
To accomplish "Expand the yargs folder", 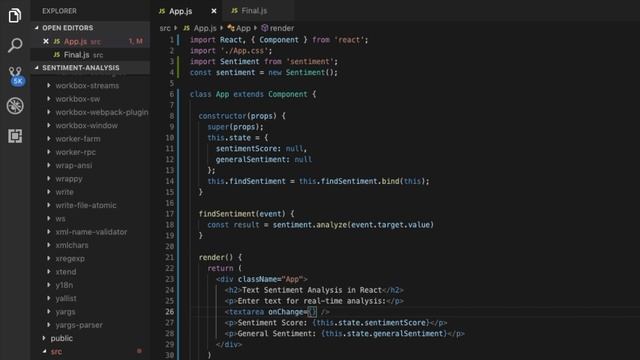I will coord(65,312).
